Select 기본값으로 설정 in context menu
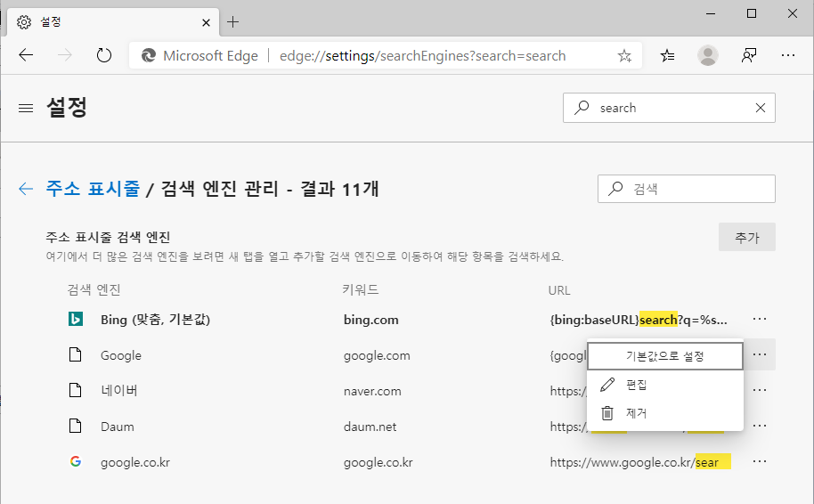 [665, 356]
